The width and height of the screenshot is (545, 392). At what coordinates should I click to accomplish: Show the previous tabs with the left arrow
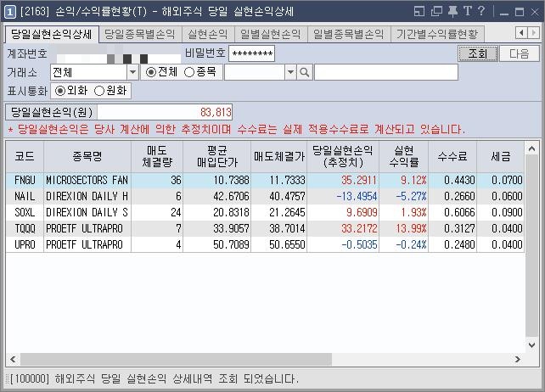[521, 33]
